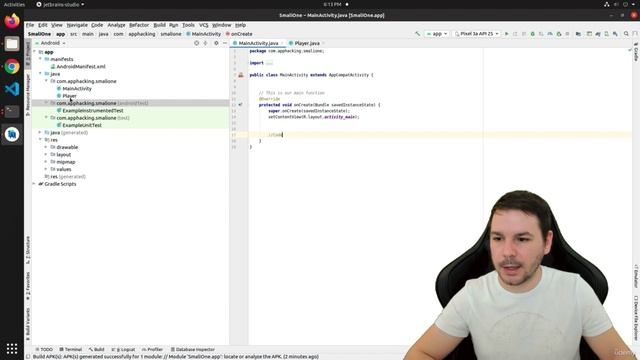Expand the folded import block

coord(269,63)
